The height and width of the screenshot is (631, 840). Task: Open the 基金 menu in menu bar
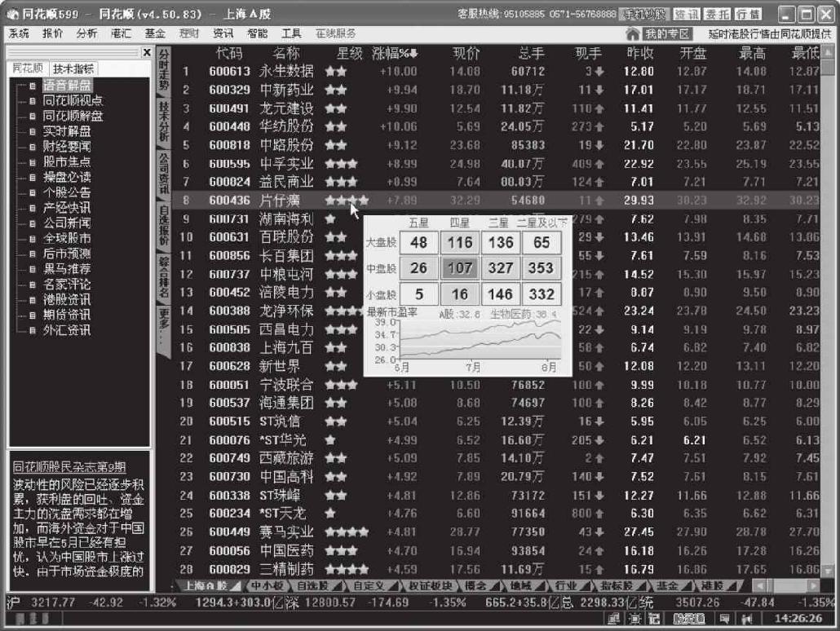155,33
